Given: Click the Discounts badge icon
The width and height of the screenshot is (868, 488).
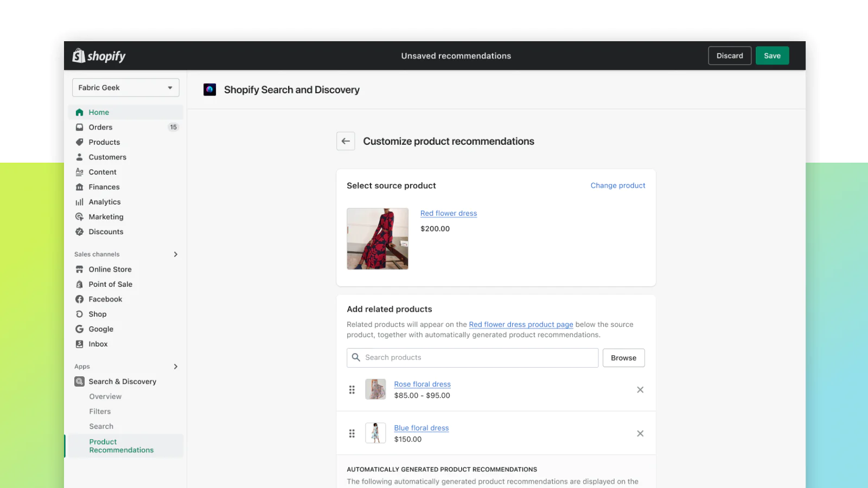Looking at the screenshot, I should point(79,232).
